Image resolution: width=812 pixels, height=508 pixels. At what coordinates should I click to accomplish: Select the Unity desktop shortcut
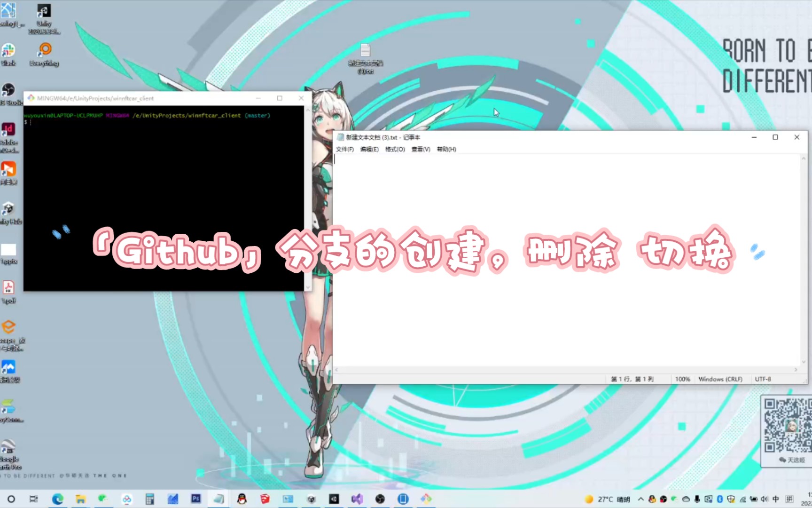(x=44, y=19)
